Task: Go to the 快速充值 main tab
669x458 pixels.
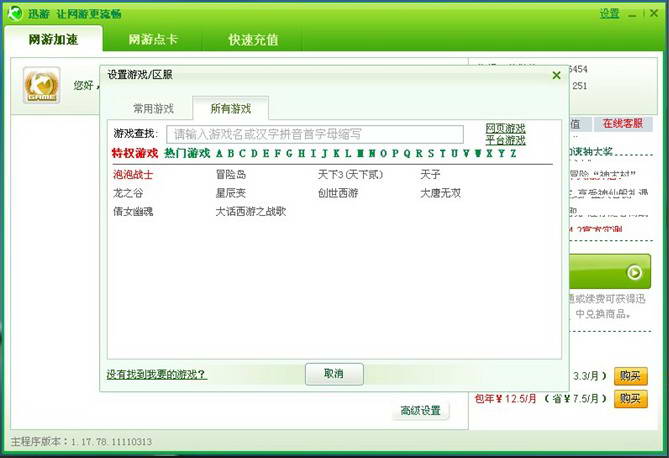Action: pos(253,40)
